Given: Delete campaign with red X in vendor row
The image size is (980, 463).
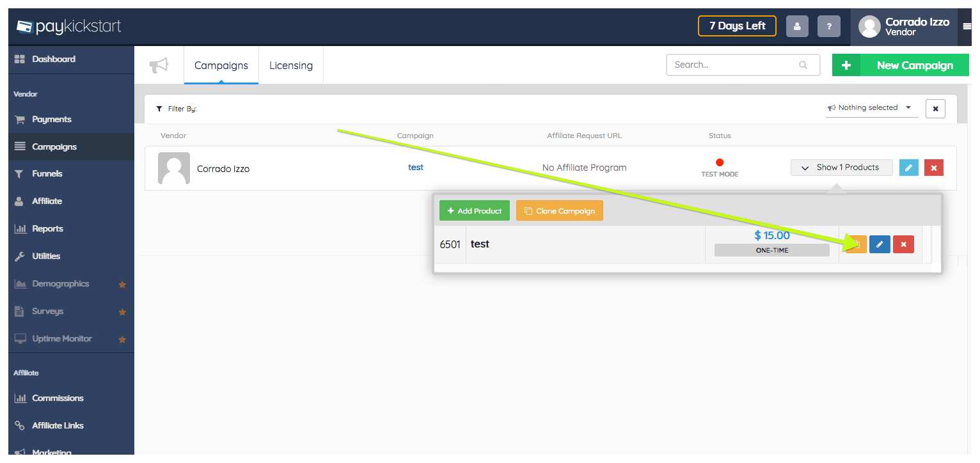Looking at the screenshot, I should click(x=934, y=168).
